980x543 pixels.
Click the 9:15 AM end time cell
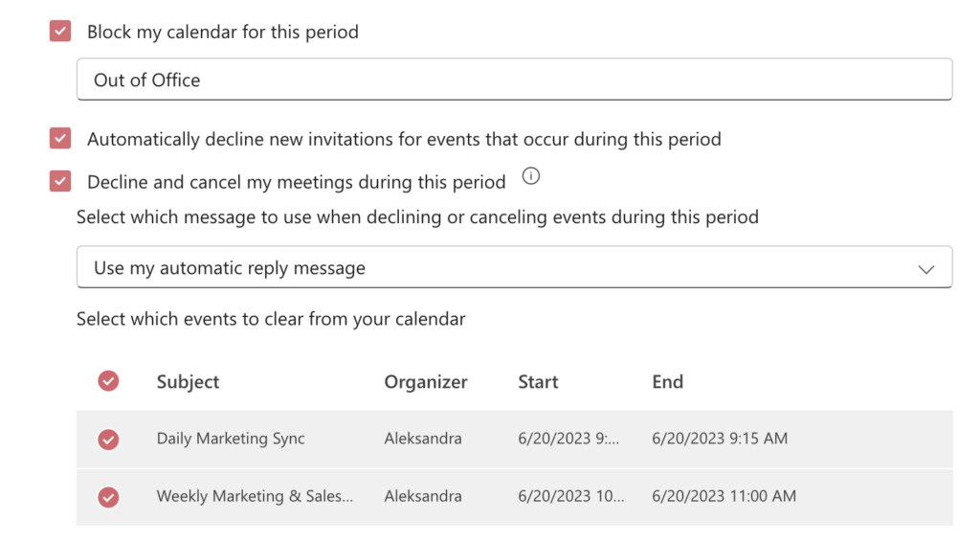720,439
